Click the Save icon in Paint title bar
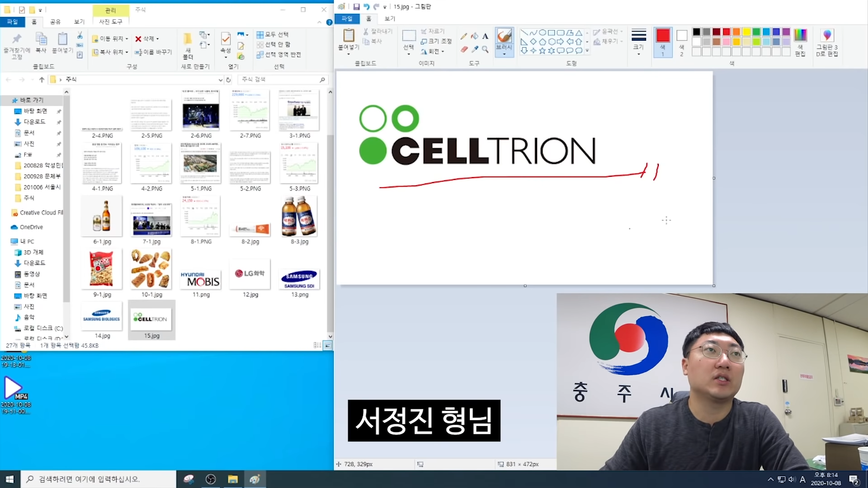The width and height of the screenshot is (868, 488). [x=356, y=7]
